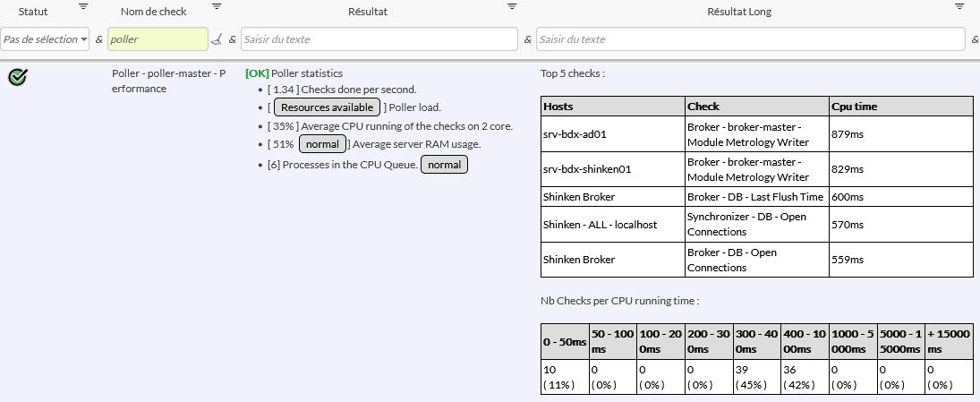Viewport: 980px width, 402px height.
Task: Click the 'normal' badge for CPU Queue processes
Action: 444,165
